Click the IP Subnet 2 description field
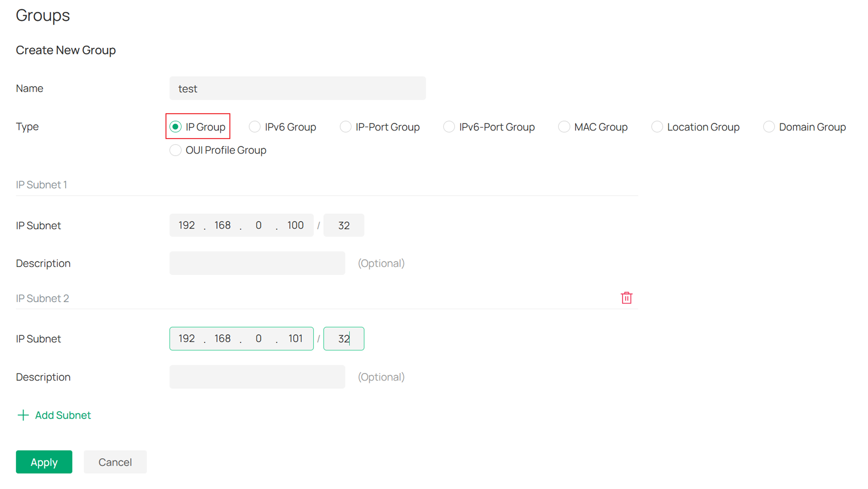 [x=257, y=377]
